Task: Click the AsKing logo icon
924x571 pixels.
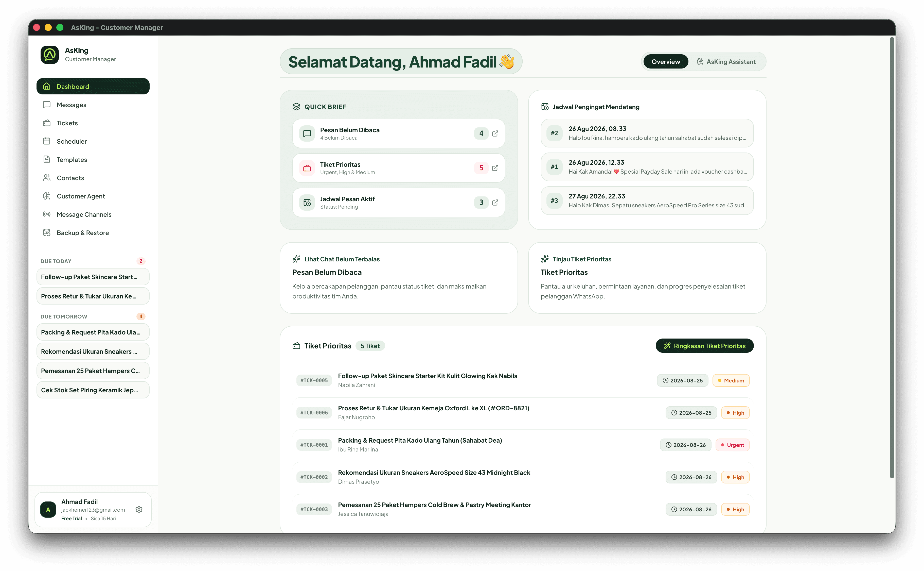Action: [x=49, y=55]
